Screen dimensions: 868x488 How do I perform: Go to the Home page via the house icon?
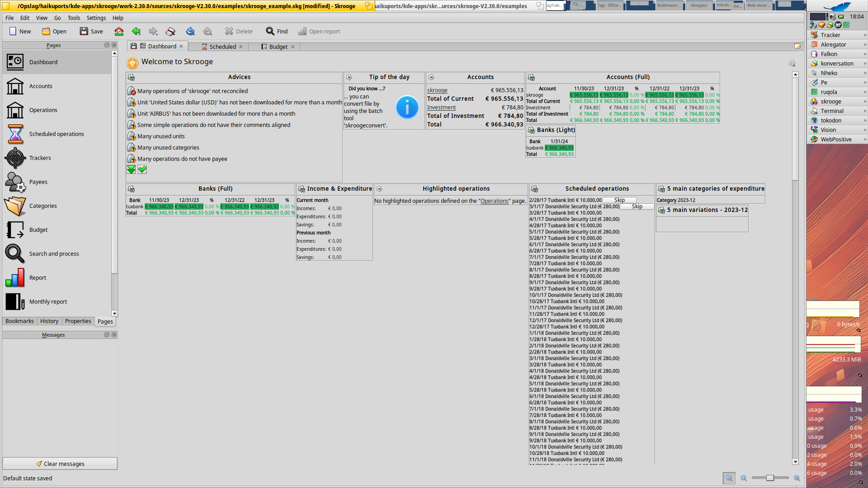(x=119, y=31)
